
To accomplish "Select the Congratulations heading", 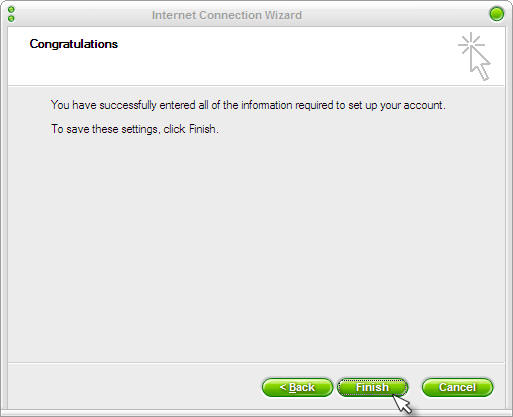I will click(x=74, y=44).
